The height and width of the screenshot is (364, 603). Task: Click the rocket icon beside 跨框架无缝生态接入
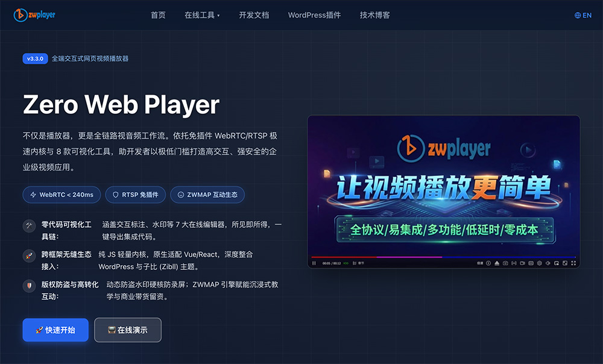(29, 256)
